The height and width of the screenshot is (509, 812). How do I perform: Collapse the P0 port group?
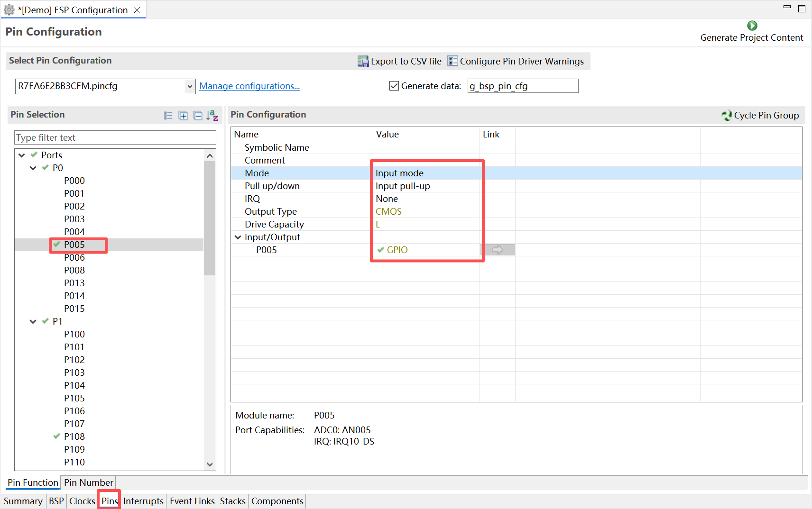pos(33,168)
